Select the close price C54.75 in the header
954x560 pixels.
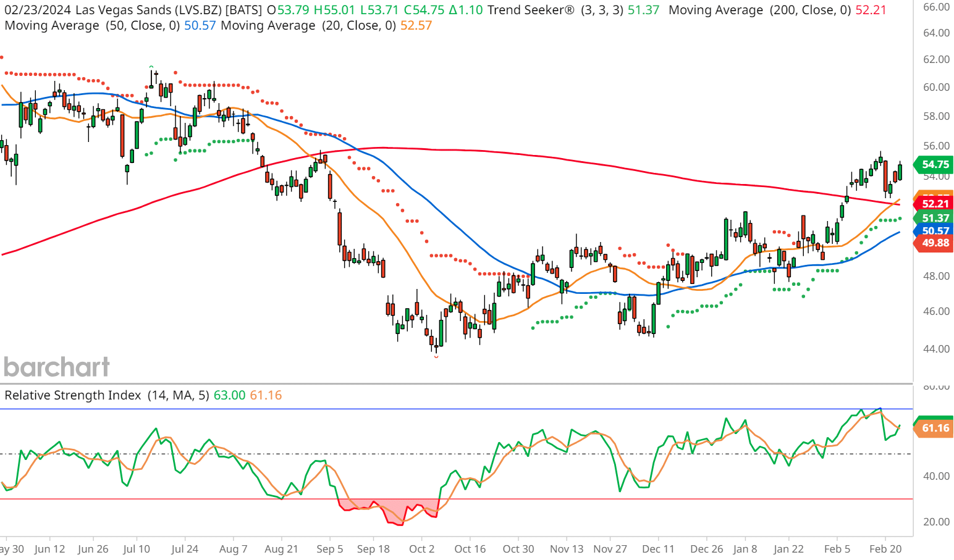pos(424,10)
